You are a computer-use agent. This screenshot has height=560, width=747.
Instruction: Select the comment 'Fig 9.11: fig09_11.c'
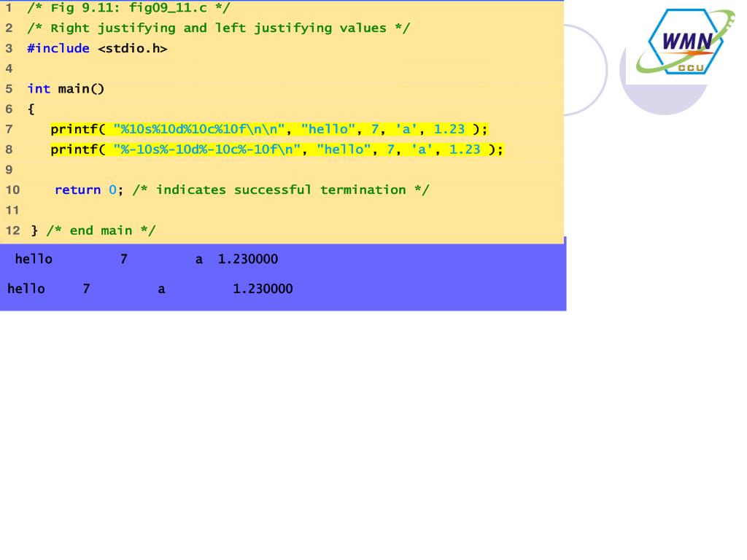(128, 8)
